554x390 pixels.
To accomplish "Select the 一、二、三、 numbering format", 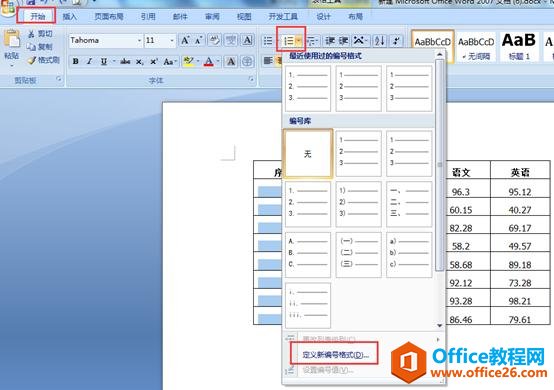I will tap(409, 204).
